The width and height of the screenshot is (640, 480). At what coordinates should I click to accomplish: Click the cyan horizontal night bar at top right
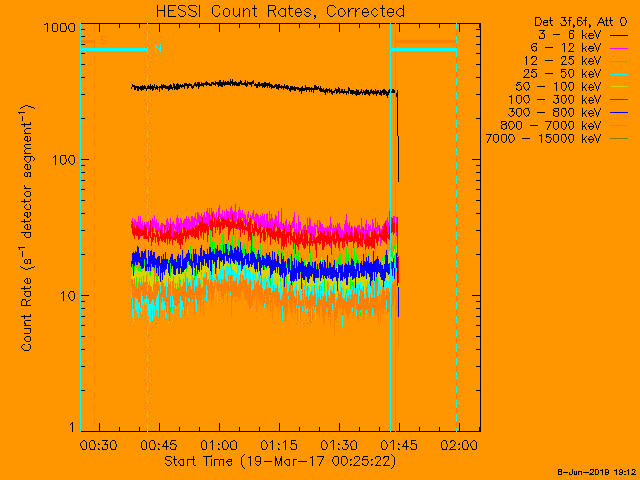tap(423, 50)
